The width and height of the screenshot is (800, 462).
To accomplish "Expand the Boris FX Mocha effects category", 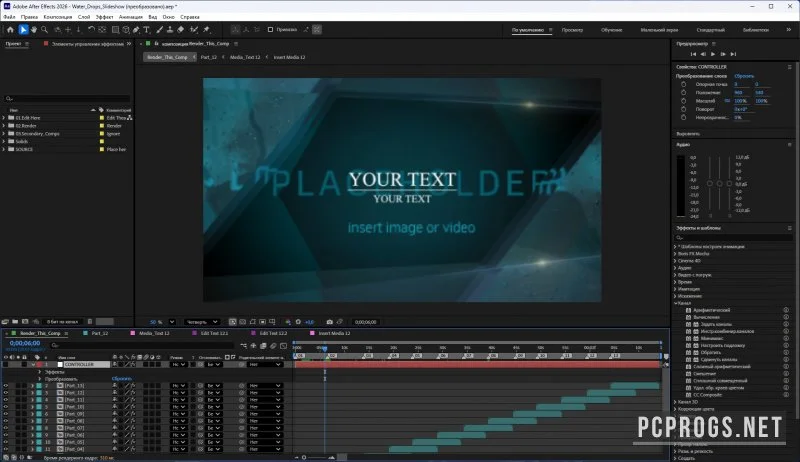I will (676, 253).
